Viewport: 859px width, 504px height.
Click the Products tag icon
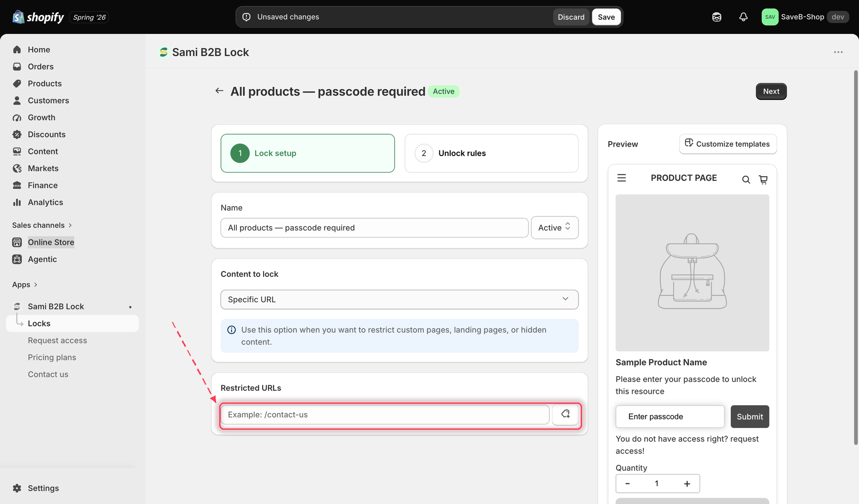coord(17,84)
